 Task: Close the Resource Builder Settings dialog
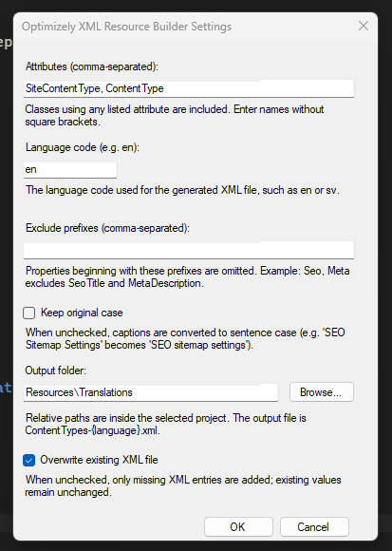tap(364, 26)
